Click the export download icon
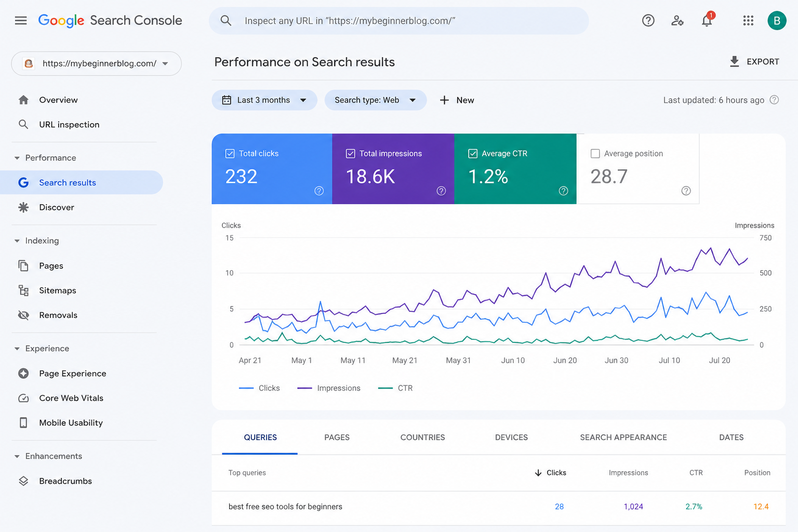 tap(735, 61)
